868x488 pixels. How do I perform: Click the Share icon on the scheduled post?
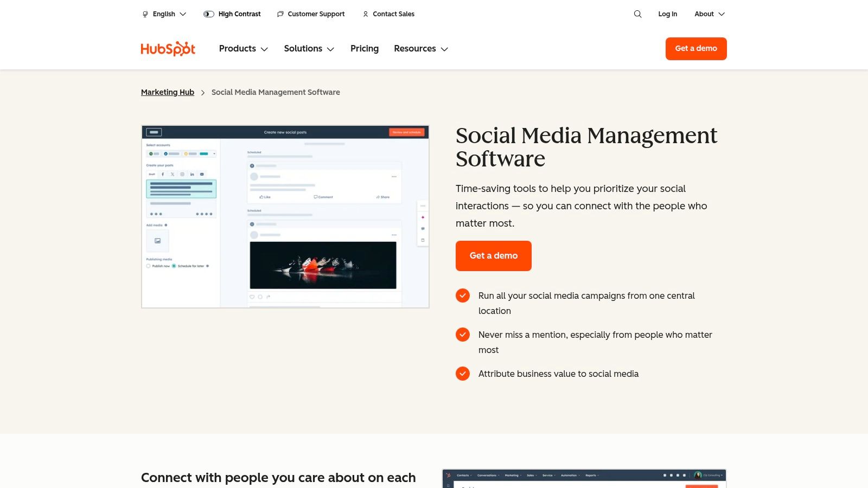378,197
